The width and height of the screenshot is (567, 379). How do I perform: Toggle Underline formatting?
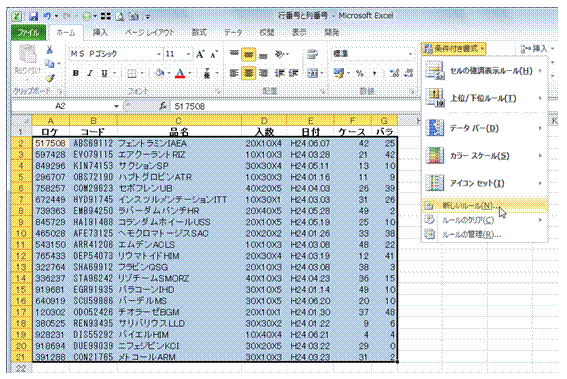(105, 73)
